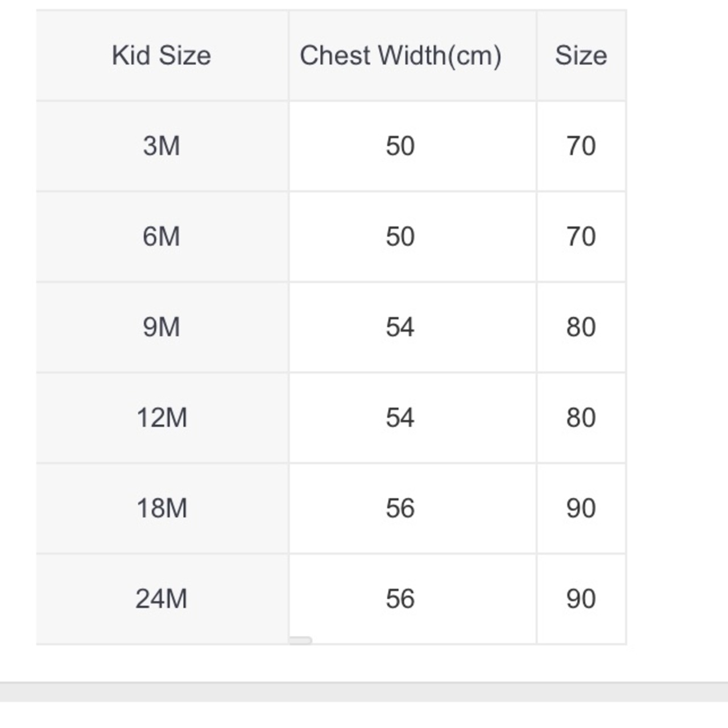Viewport: 728px width, 728px height.
Task: Click chest width 56 in 24M row
Action: [x=400, y=599]
